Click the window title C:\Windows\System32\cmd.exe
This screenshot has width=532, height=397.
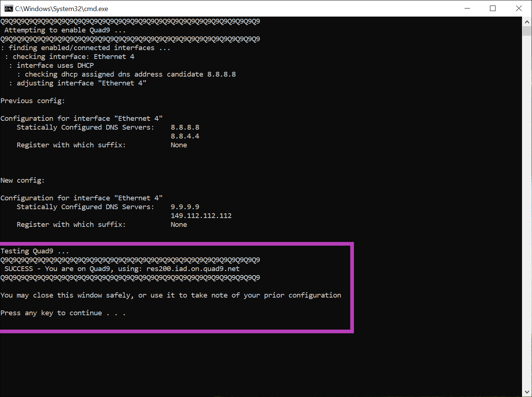(x=62, y=8)
